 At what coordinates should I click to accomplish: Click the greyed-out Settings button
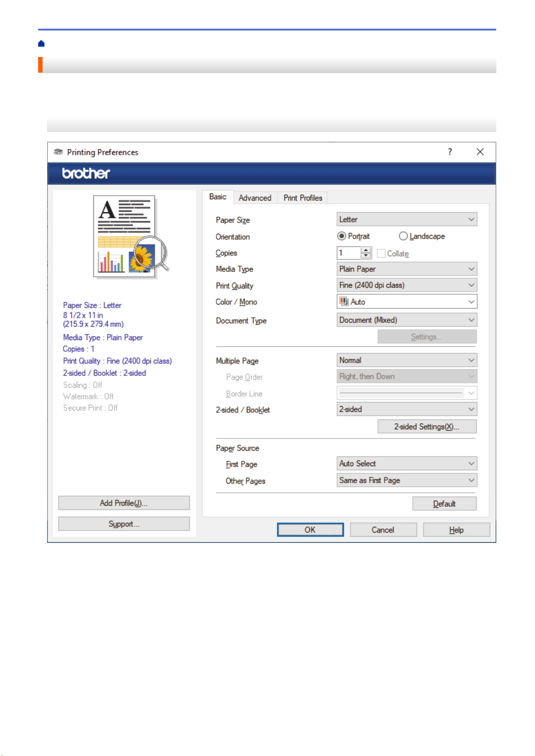(427, 336)
